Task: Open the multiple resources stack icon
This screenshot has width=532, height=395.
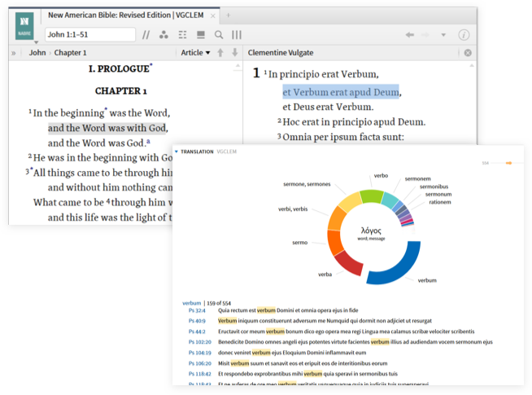Action: (201, 35)
